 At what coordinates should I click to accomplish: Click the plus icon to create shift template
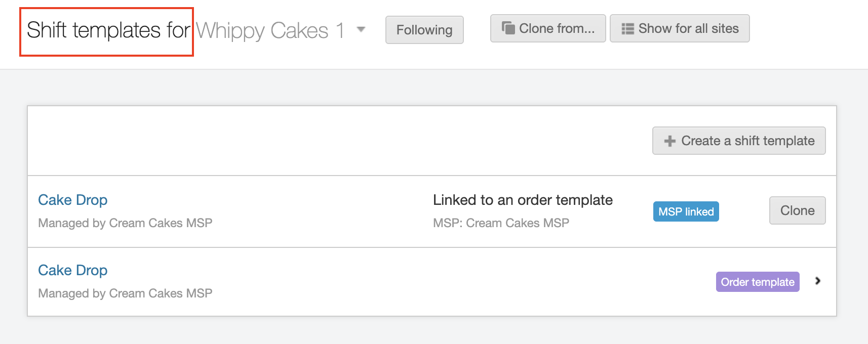669,141
